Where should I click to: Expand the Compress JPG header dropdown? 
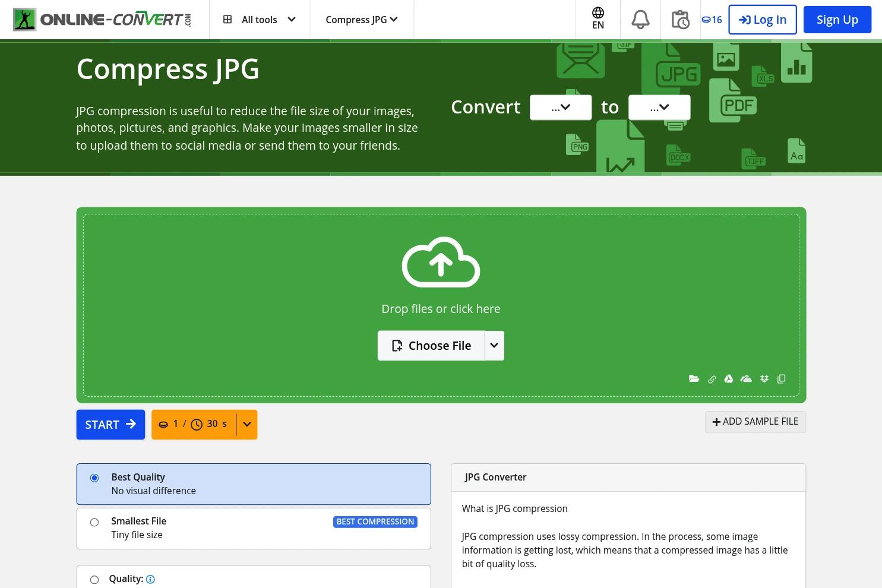click(362, 20)
